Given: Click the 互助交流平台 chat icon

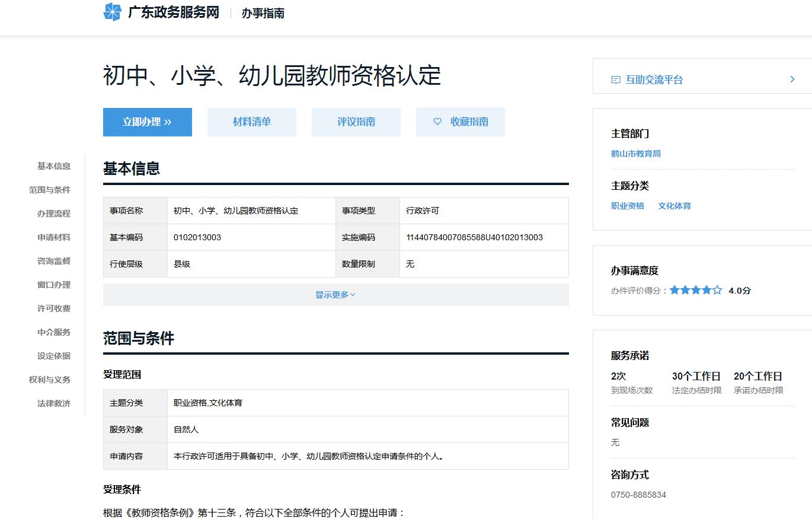Looking at the screenshot, I should (616, 79).
